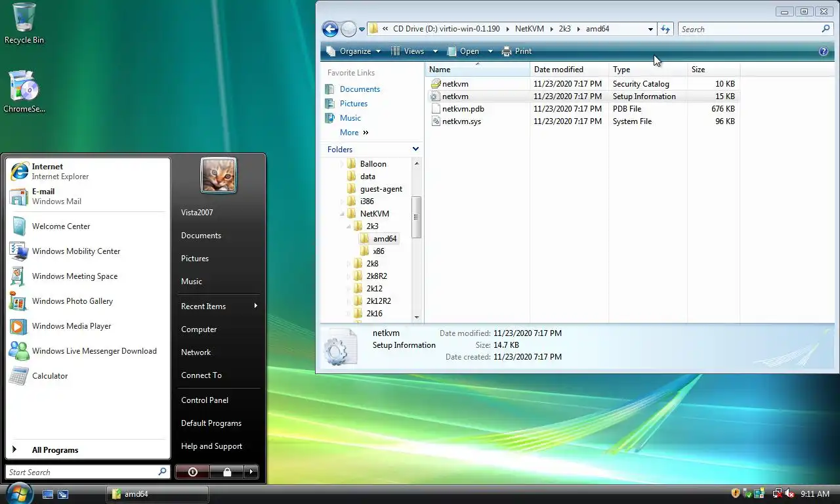Expand All Programs list
Image resolution: width=840 pixels, height=504 pixels.
pyautogui.click(x=88, y=450)
